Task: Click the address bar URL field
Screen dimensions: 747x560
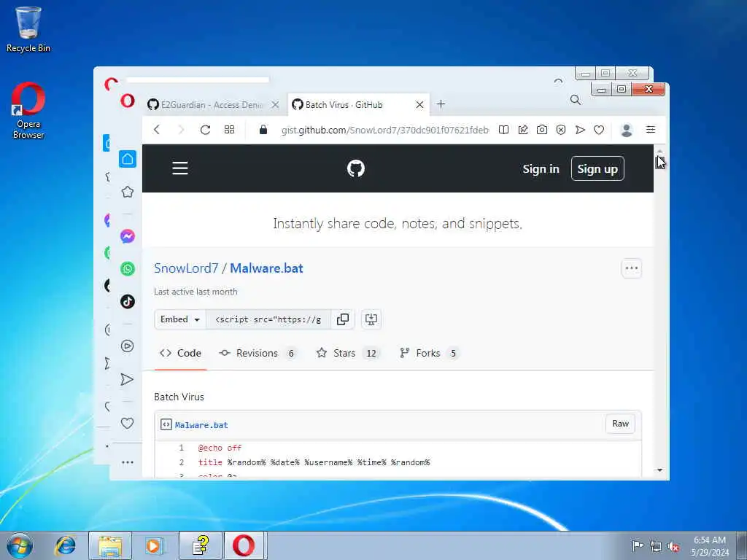Action: (x=385, y=130)
